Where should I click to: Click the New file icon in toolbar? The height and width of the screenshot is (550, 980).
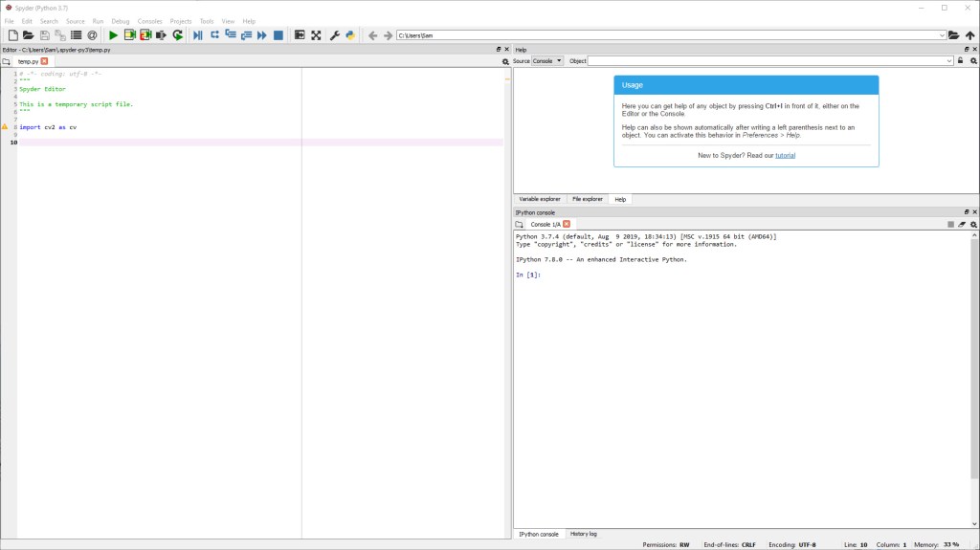tap(12, 35)
